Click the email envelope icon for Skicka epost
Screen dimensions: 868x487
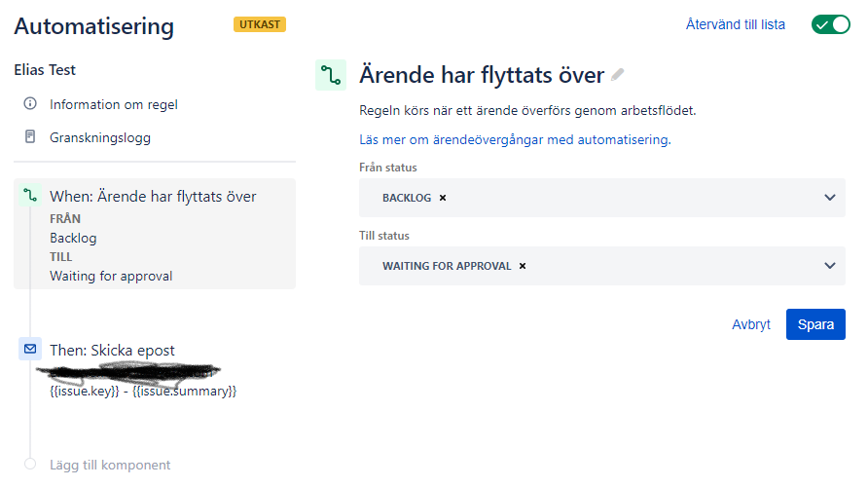point(30,350)
